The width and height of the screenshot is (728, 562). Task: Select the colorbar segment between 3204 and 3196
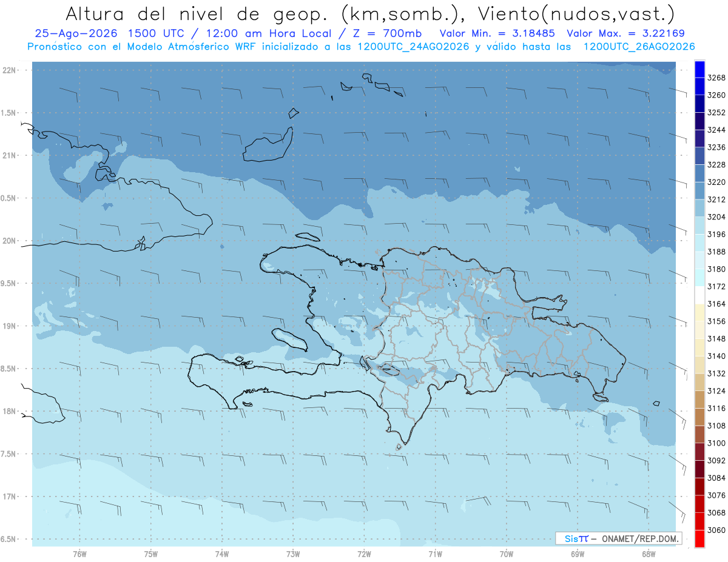(699, 226)
